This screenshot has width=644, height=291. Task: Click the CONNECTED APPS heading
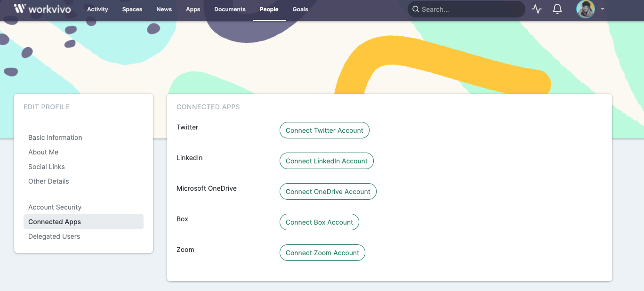208,107
